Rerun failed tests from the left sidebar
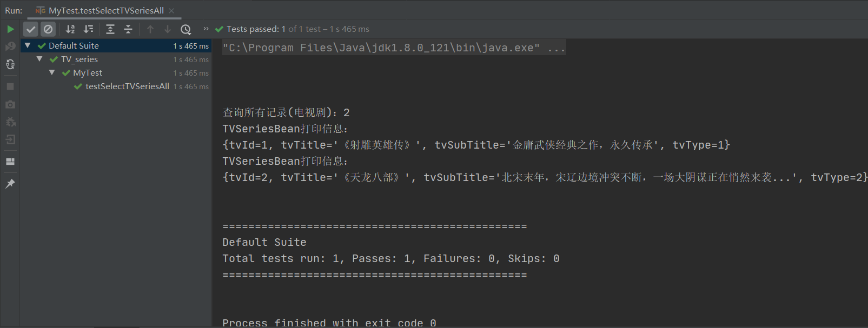The image size is (868, 328). click(10, 46)
